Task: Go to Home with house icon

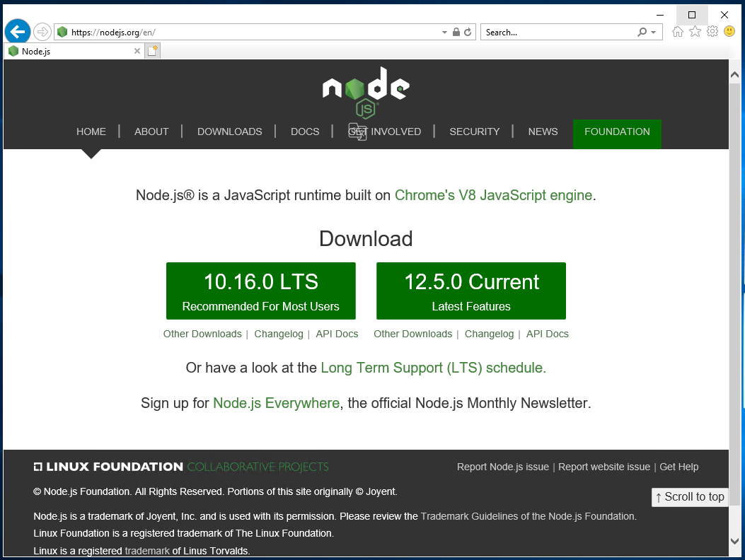Action: point(678,32)
